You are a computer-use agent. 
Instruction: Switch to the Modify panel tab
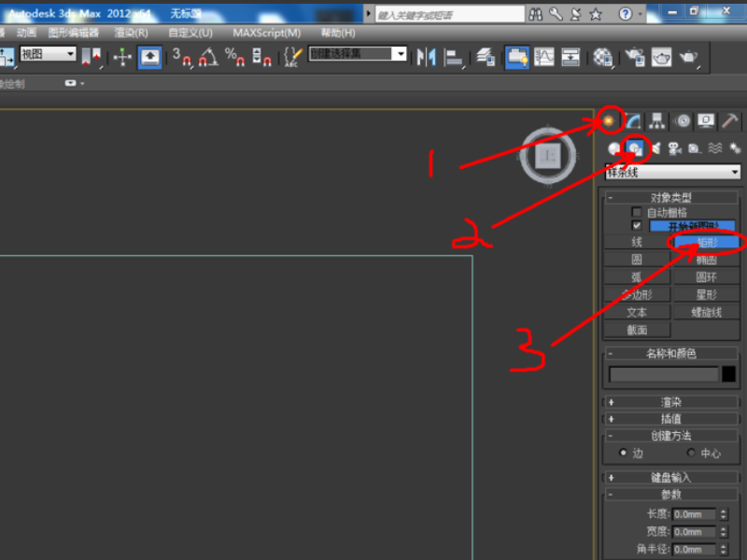(633, 121)
